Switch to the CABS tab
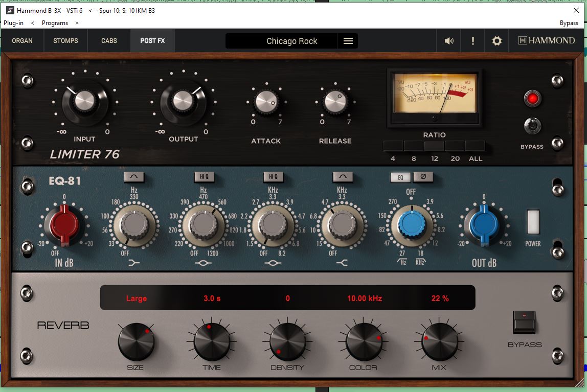Viewport: 587px width, 392px height. 109,41
